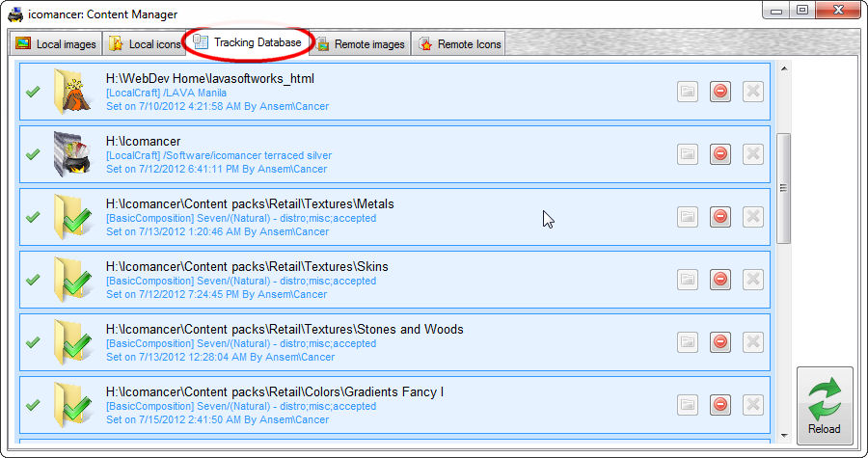
Task: Click the scrollbar up arrow
Action: [783, 69]
